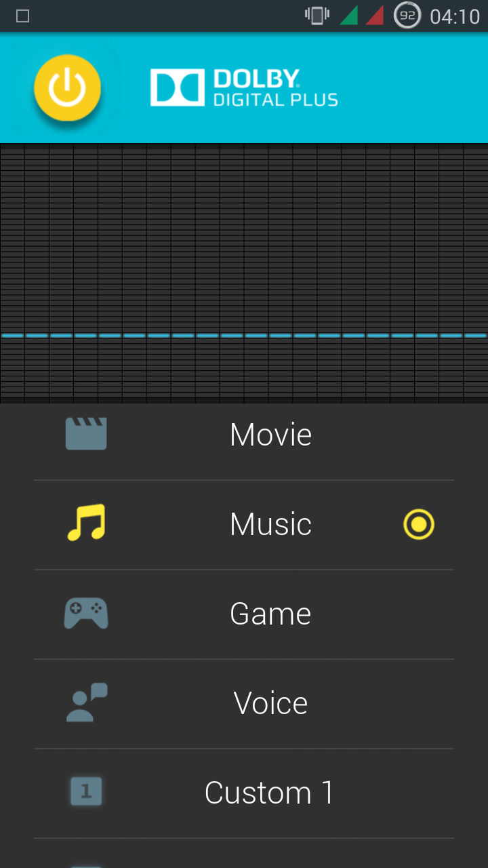Tap the Custom 1 numbered icon
The height and width of the screenshot is (868, 488).
86,791
